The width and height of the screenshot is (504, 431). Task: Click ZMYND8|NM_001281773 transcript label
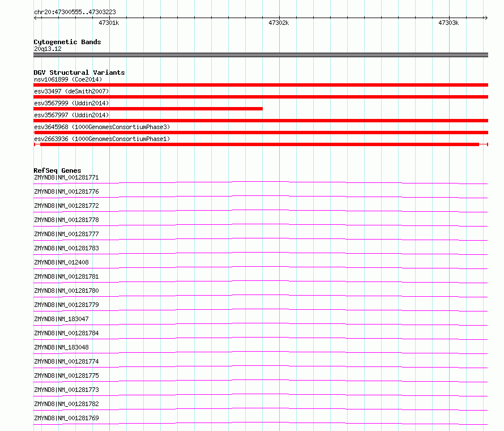click(66, 390)
